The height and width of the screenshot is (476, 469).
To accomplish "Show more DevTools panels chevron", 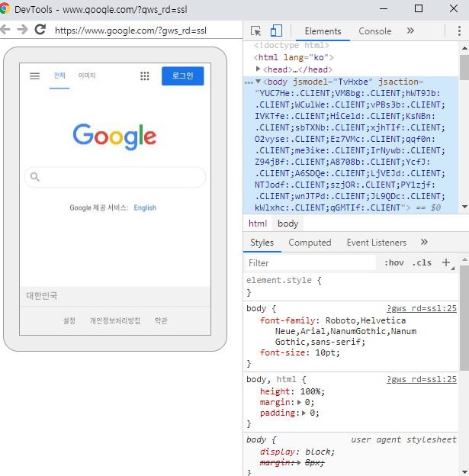I will (410, 31).
